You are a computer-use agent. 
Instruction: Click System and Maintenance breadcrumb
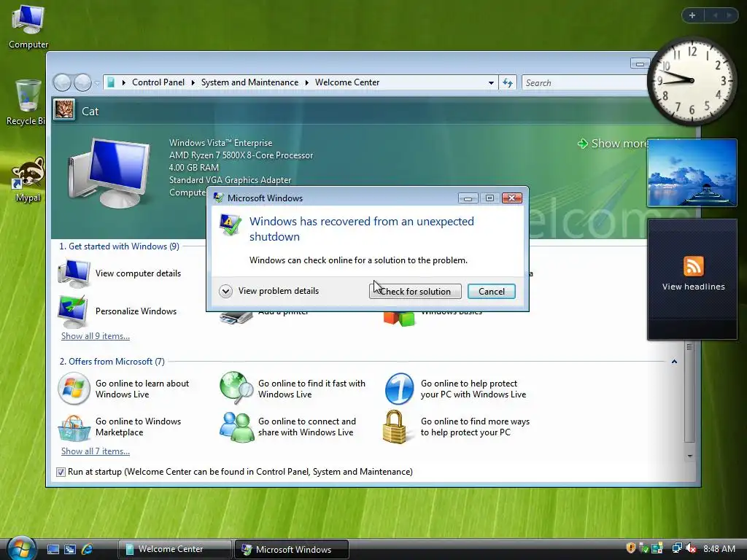point(249,82)
